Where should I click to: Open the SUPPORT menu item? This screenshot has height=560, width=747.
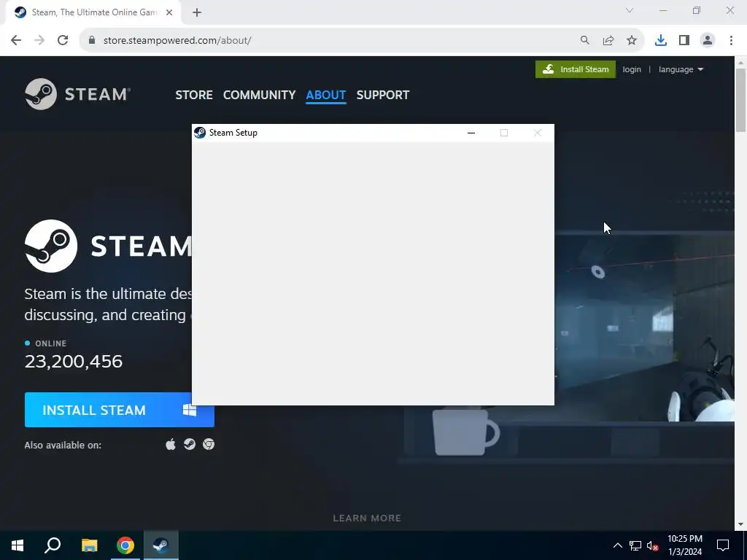click(382, 95)
